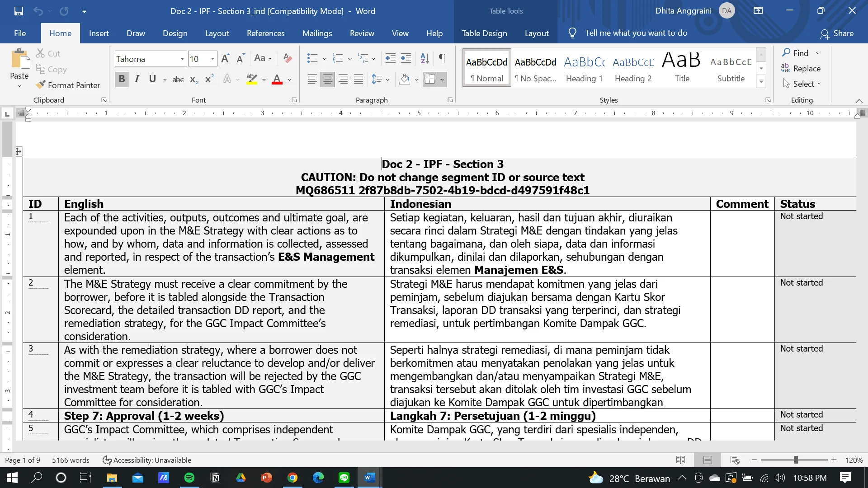Open the Tahoma font name dropdown
Image resolution: width=868 pixels, height=488 pixels.
tap(182, 59)
